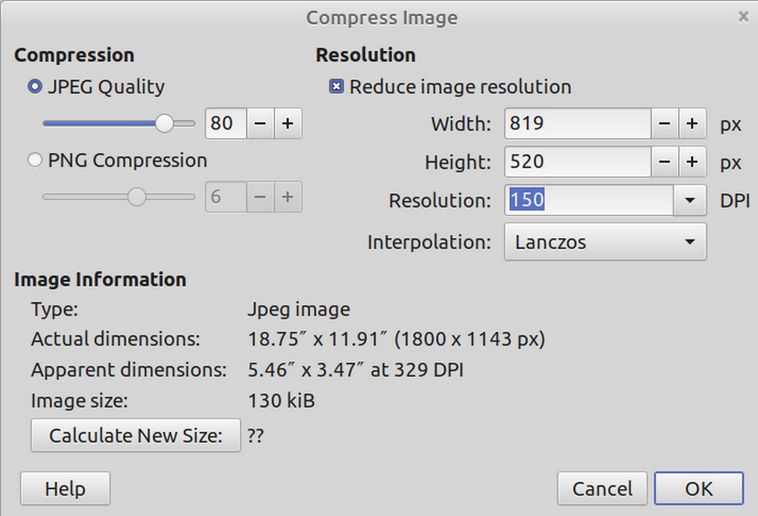Screen dimensions: 758x516
Task: Close the Compress Image dialog
Action: (743, 16)
